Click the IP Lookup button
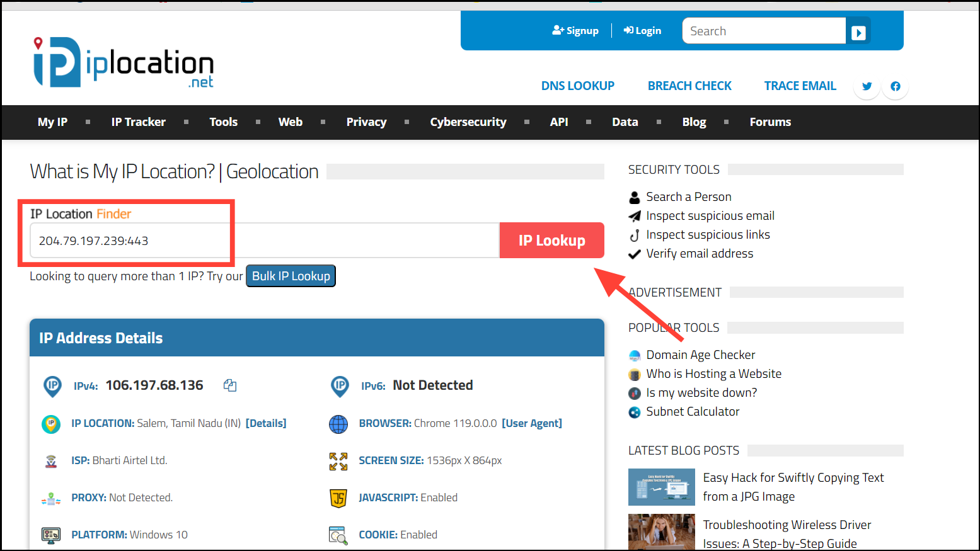Screen dimensions: 980x551 coord(552,241)
